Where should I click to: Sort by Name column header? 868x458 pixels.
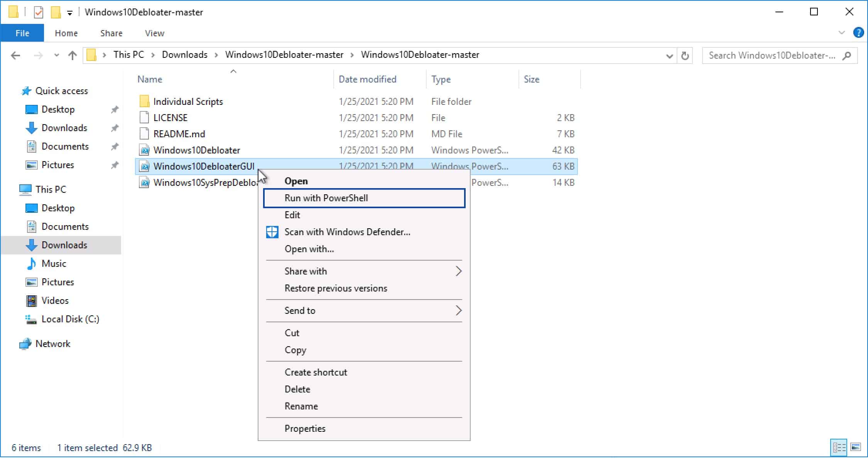tap(150, 79)
